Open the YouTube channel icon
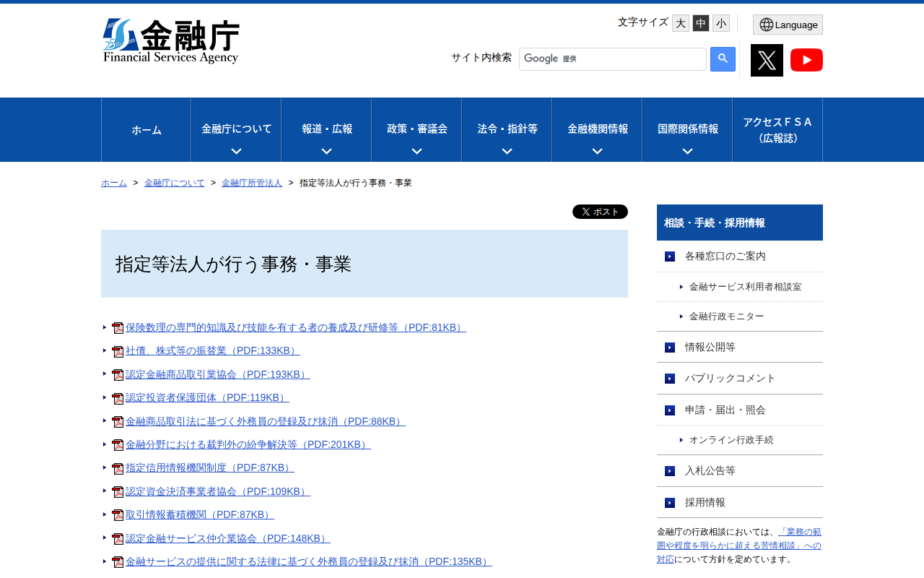Viewport: 924px width, 578px height. [806, 60]
